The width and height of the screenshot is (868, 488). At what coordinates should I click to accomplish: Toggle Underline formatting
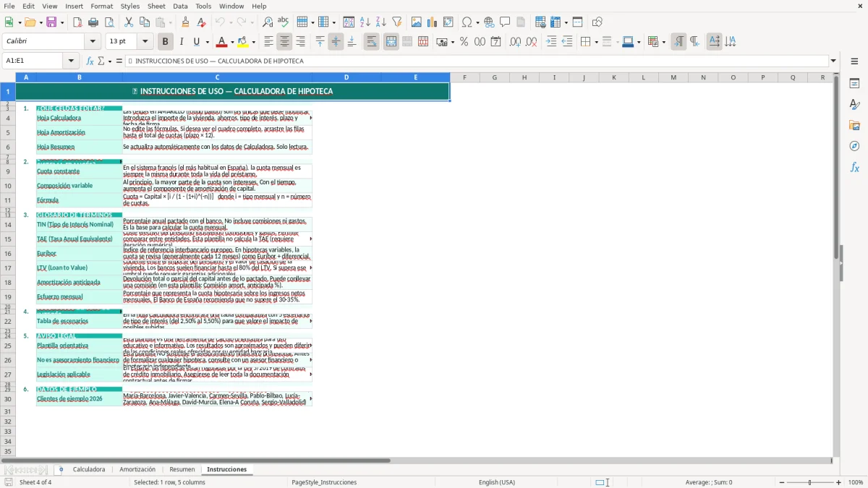pos(196,42)
